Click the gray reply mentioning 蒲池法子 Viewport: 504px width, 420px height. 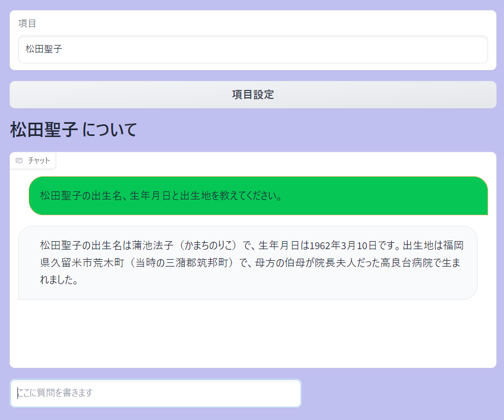click(248, 263)
